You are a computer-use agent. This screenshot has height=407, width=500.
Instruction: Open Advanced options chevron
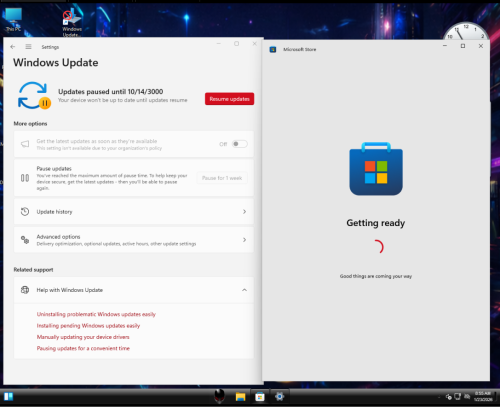pyautogui.click(x=244, y=240)
